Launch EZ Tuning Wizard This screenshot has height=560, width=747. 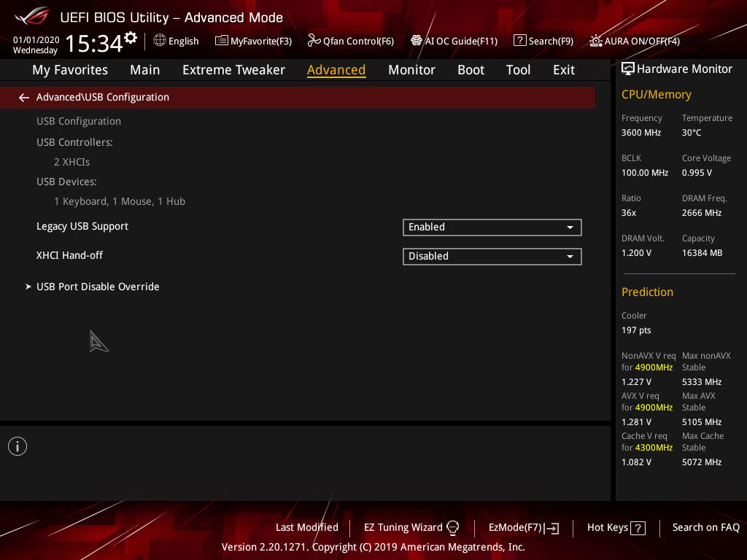pos(411,528)
